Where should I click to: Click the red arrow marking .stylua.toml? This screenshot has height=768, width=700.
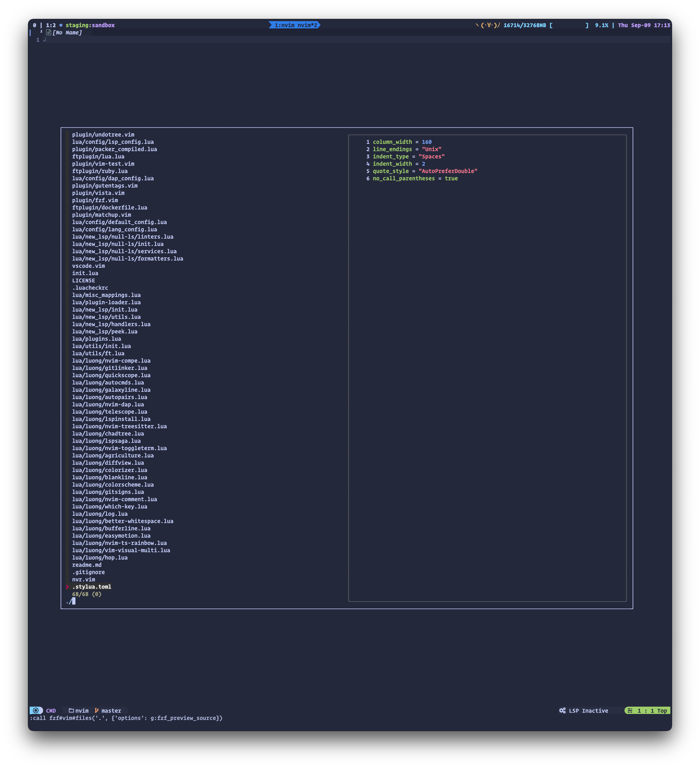point(67,587)
